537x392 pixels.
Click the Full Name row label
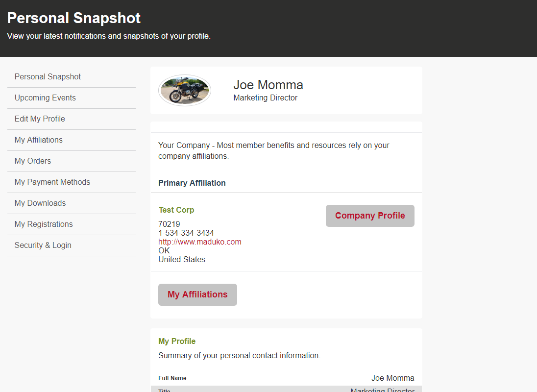point(172,378)
